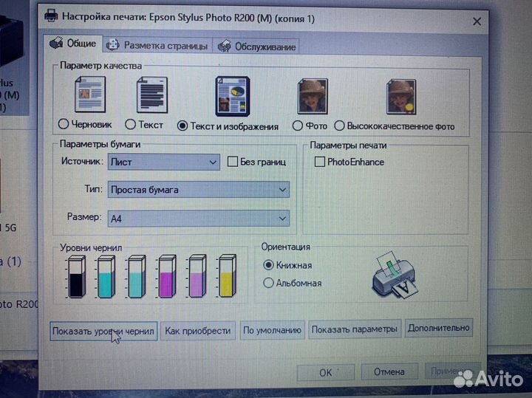This screenshot has width=532, height=398.
Task: Click the Показать параметры button
Action: [x=355, y=329]
